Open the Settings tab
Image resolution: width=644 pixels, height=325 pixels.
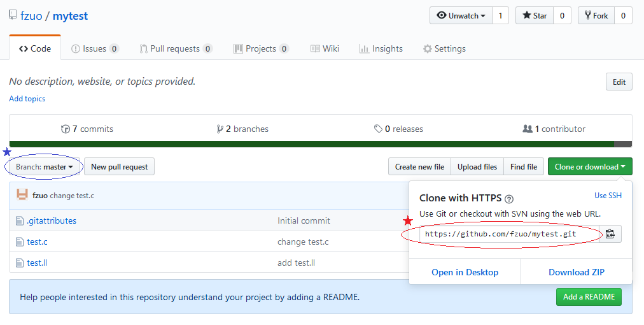pos(444,48)
